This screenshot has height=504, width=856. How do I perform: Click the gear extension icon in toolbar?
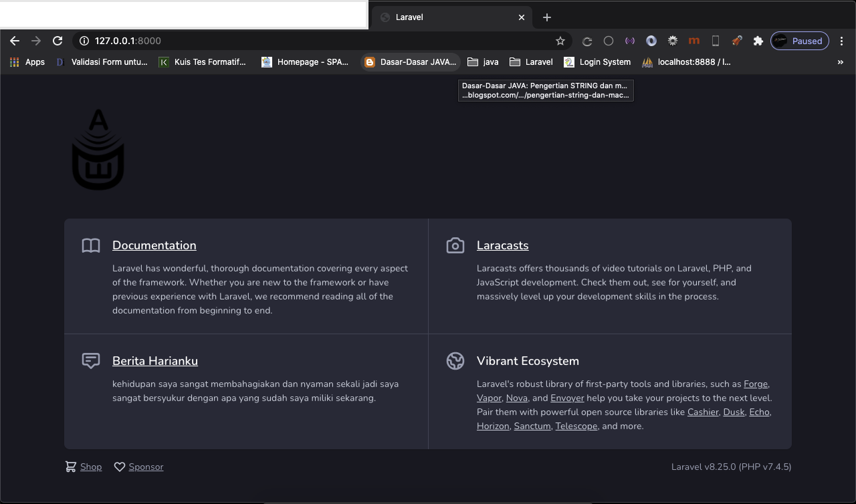coord(673,41)
